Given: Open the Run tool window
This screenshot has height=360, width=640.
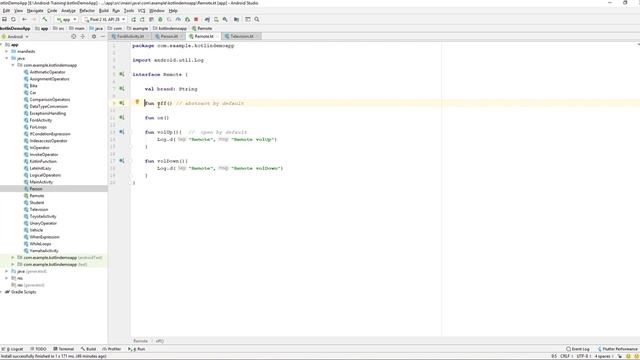Looking at the screenshot, I should tap(137, 349).
